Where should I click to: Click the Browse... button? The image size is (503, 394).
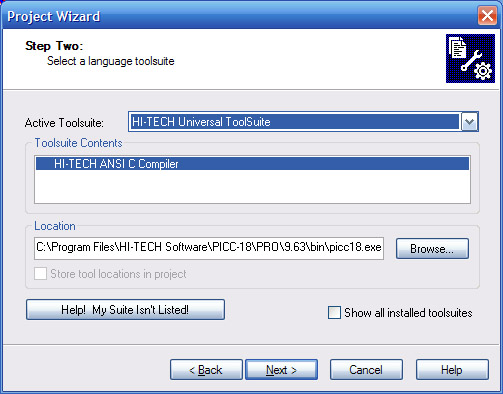point(432,248)
